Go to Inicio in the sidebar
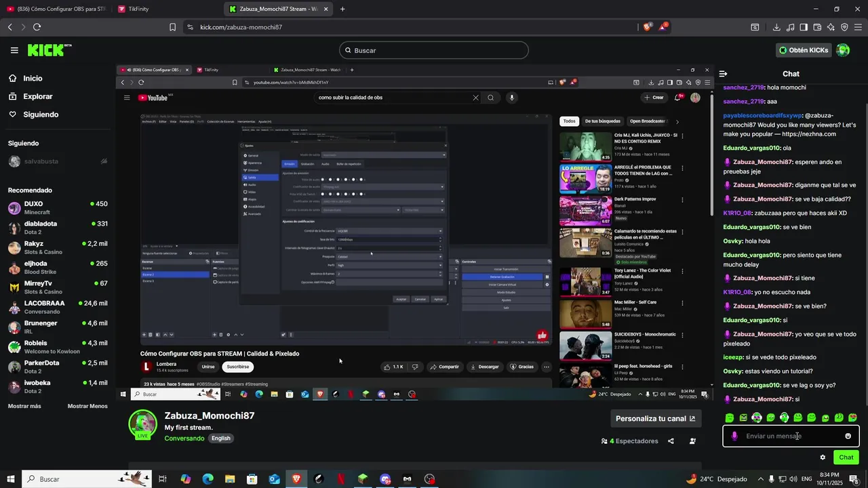The height and width of the screenshot is (488, 868). (33, 79)
